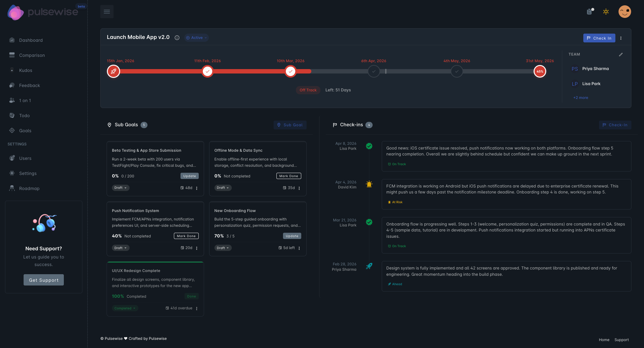Open the Completed dropdown on UI/UX Redesign card
644x348 pixels.
[125, 308]
